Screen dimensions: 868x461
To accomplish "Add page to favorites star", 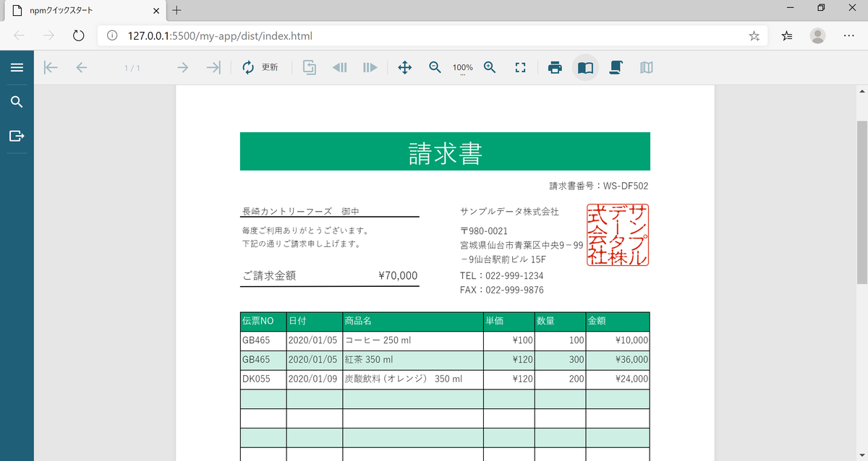I will pos(754,35).
